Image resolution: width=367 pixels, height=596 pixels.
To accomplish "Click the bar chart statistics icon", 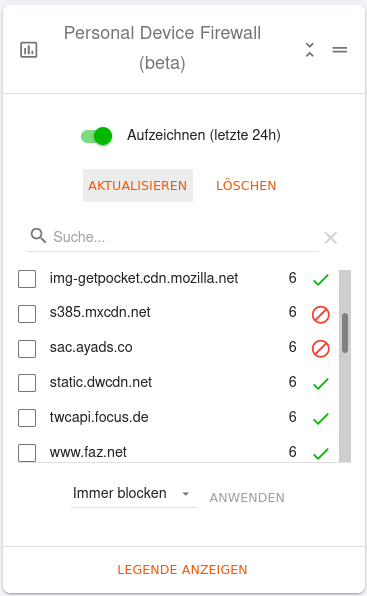I will 29,50.
